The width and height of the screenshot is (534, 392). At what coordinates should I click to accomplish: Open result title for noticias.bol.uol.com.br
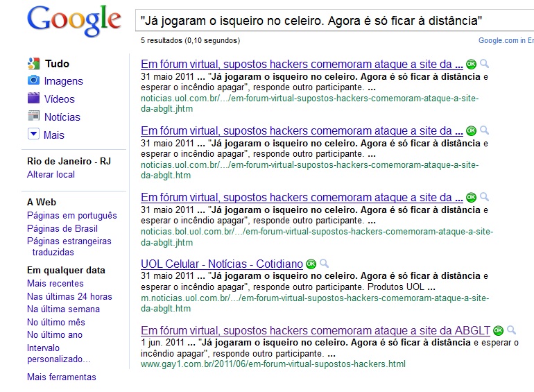[302, 197]
